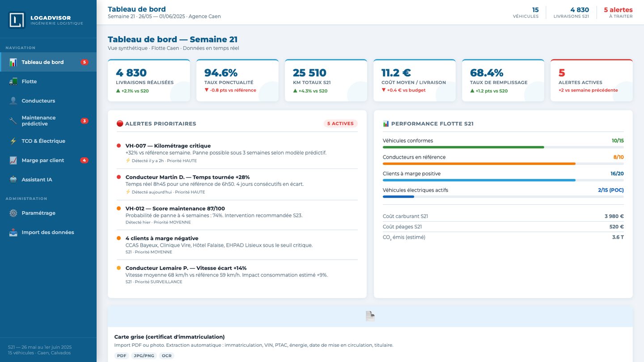Image resolution: width=644 pixels, height=362 pixels.
Task: Click the JPG/PNG format tag
Action: pyautogui.click(x=144, y=356)
